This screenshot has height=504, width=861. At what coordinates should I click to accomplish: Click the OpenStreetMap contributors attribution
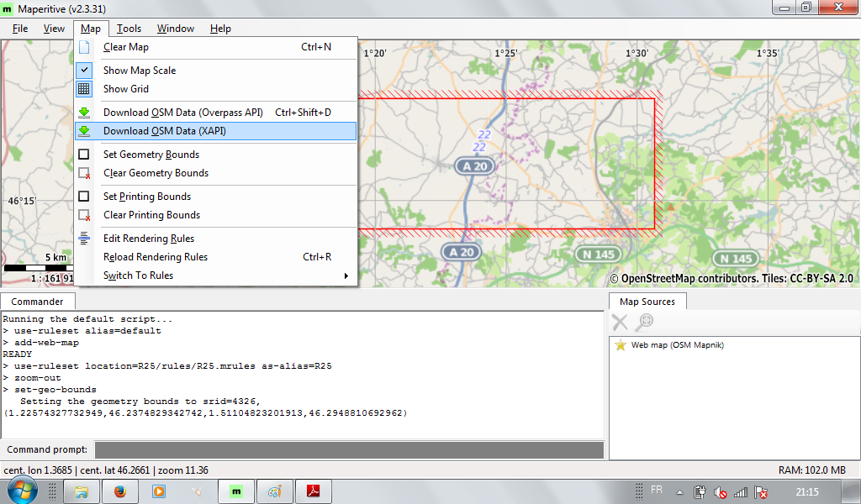[x=732, y=279]
